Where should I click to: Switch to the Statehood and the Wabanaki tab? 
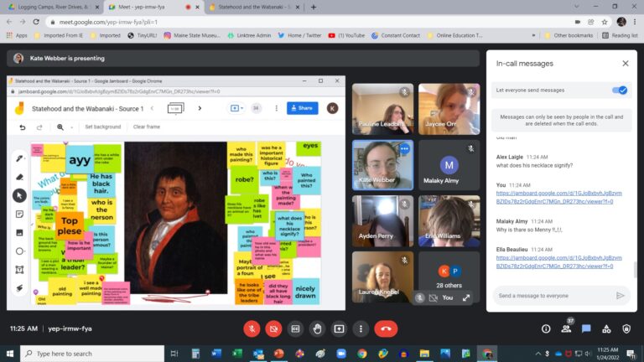coord(255,7)
